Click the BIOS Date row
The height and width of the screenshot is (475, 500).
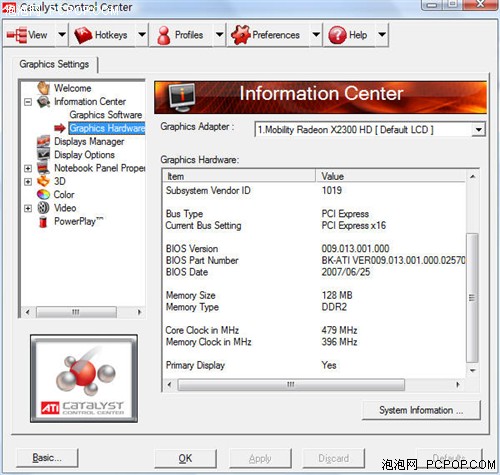(314, 272)
